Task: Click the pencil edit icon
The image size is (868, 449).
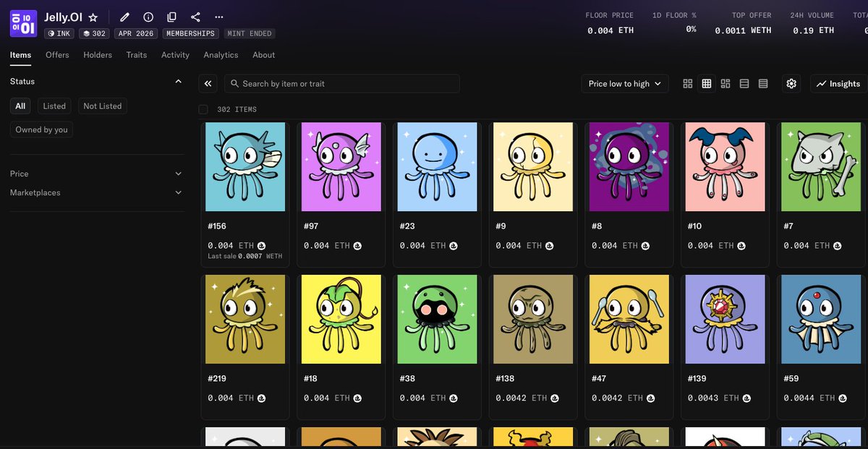Action: point(124,17)
